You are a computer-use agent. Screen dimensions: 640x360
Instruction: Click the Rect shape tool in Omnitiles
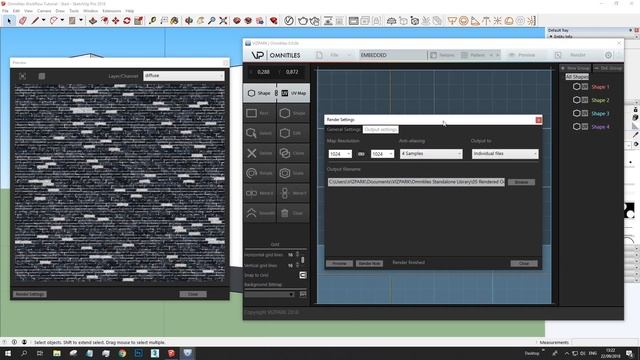click(x=260, y=113)
